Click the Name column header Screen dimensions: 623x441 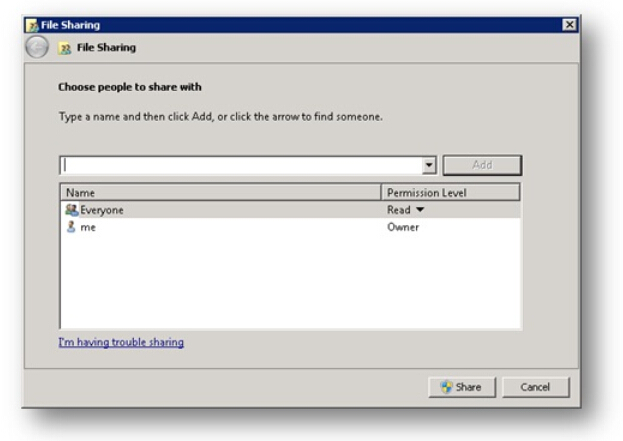pyautogui.click(x=220, y=193)
